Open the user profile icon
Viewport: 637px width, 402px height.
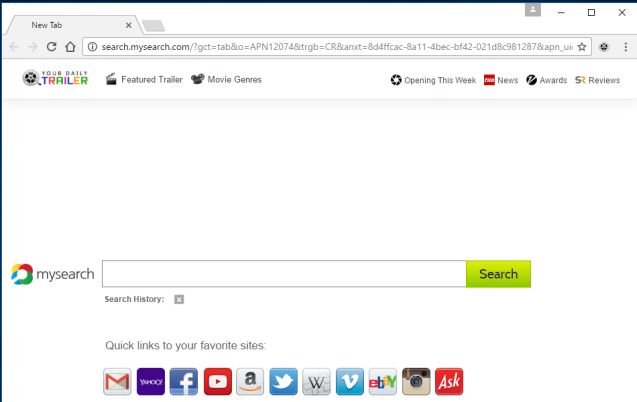533,9
